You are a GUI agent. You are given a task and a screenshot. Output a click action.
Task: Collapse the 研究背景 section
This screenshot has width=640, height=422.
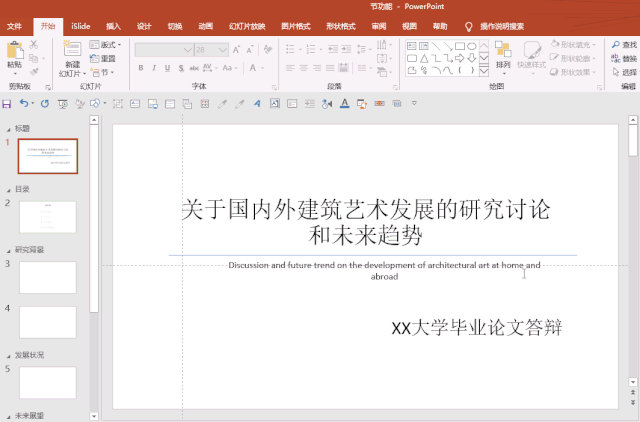(9, 251)
